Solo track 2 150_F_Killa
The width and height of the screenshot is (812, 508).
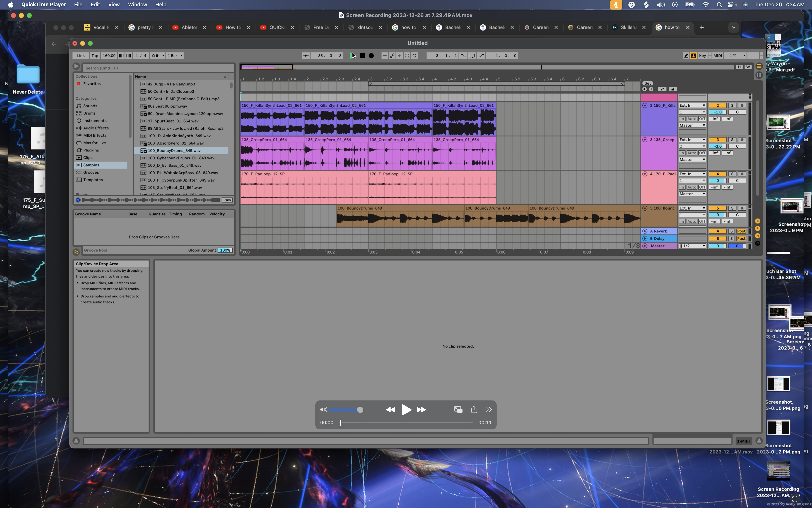click(732, 106)
